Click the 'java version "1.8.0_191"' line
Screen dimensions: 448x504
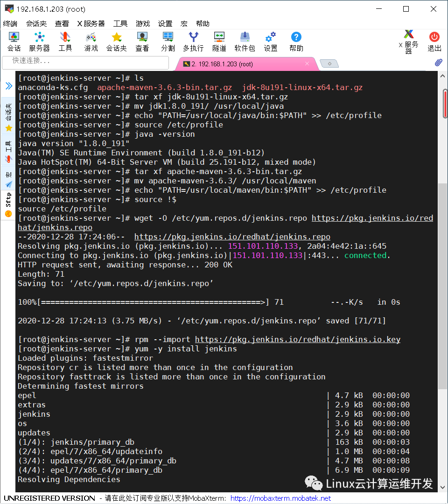tap(74, 143)
